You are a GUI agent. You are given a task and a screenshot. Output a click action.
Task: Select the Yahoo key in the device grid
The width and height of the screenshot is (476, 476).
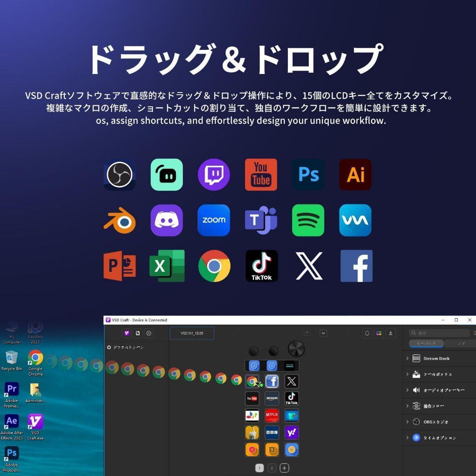click(x=291, y=433)
